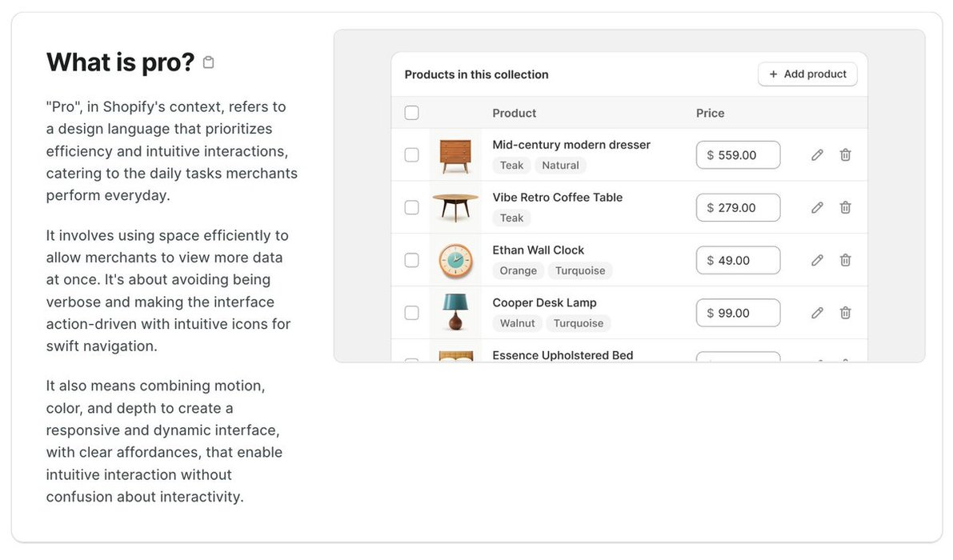953x560 pixels.
Task: Delete the Ethan Wall Clock product
Action: click(845, 260)
